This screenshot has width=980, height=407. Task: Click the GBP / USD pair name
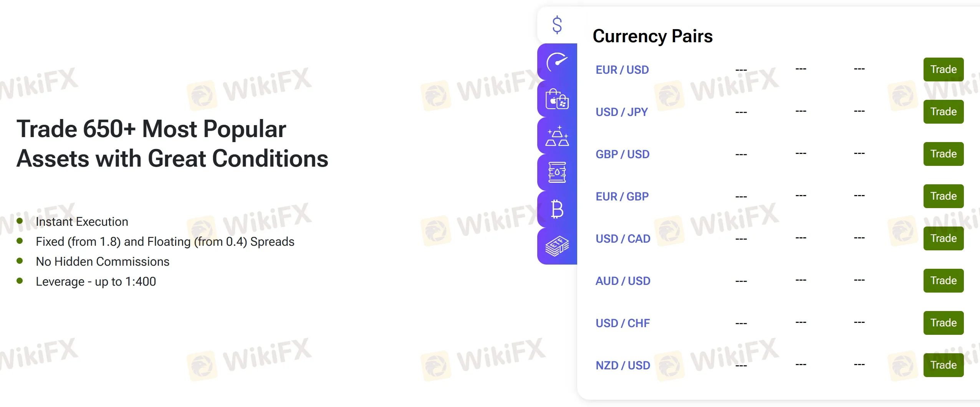tap(622, 154)
